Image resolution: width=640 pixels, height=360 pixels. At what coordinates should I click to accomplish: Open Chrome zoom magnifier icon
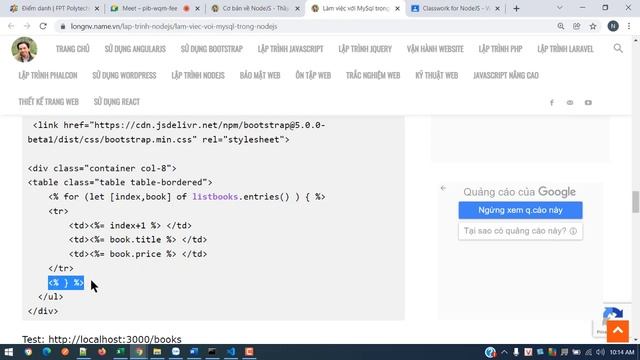pyautogui.click(x=560, y=26)
